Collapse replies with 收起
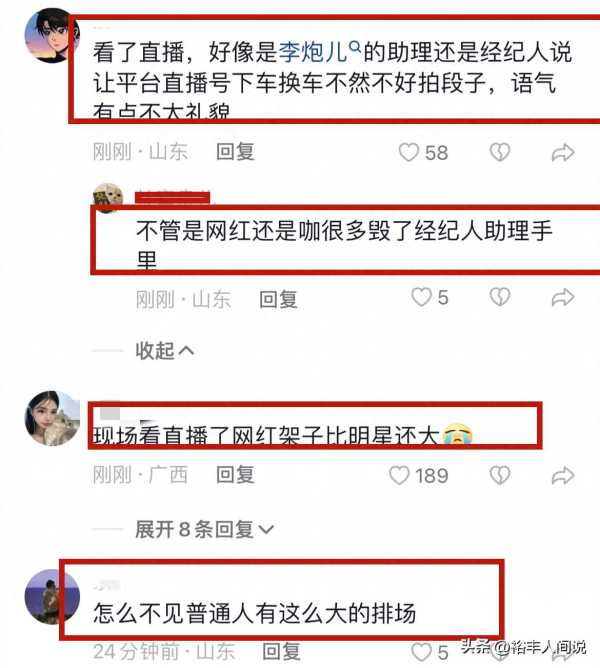The image size is (600, 668). (x=165, y=351)
